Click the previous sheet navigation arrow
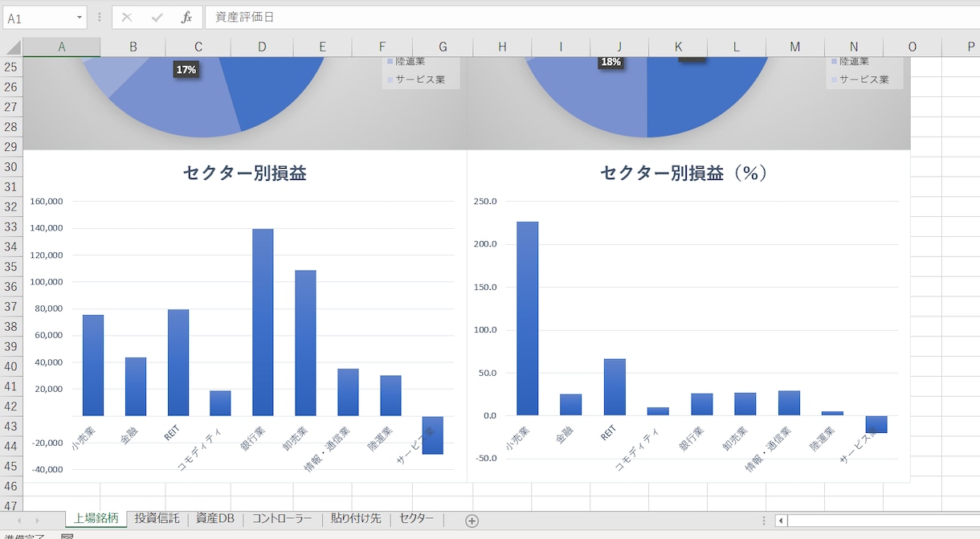Image resolution: width=980 pixels, height=539 pixels. (19, 521)
